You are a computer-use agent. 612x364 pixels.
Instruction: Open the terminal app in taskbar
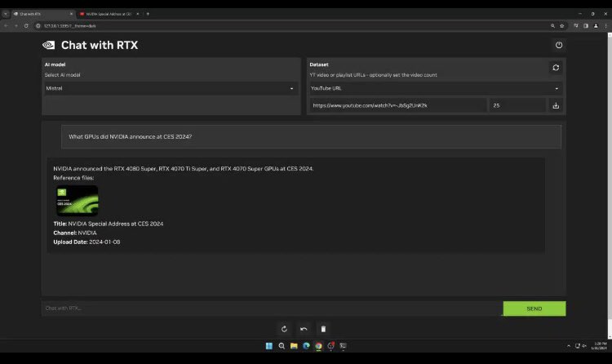pyautogui.click(x=343, y=346)
